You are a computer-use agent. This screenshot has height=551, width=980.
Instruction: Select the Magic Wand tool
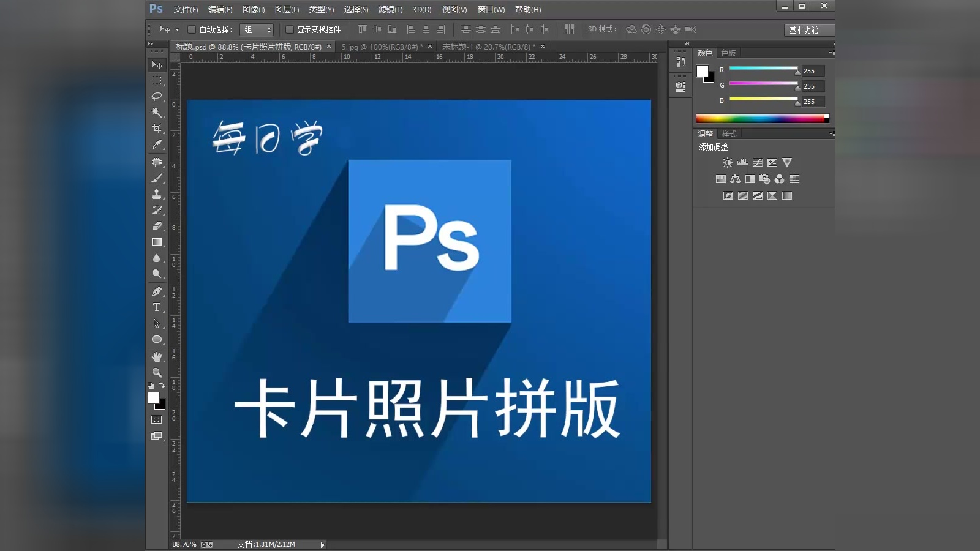(x=157, y=113)
